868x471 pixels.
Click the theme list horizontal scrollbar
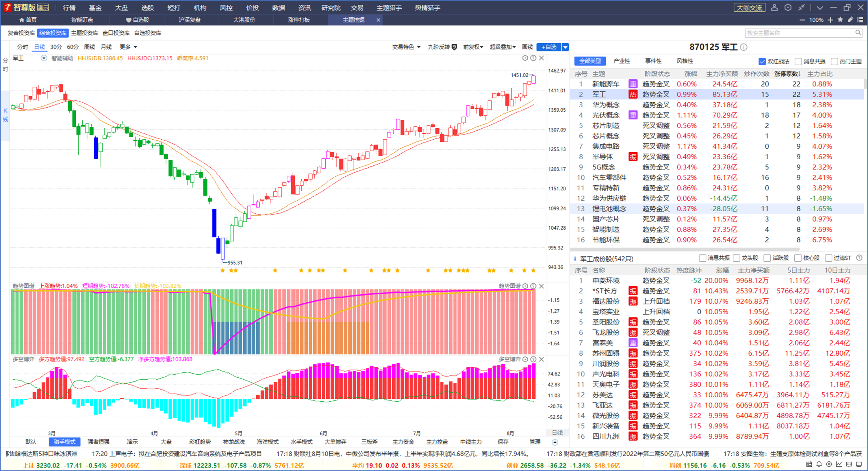[x=685, y=250]
